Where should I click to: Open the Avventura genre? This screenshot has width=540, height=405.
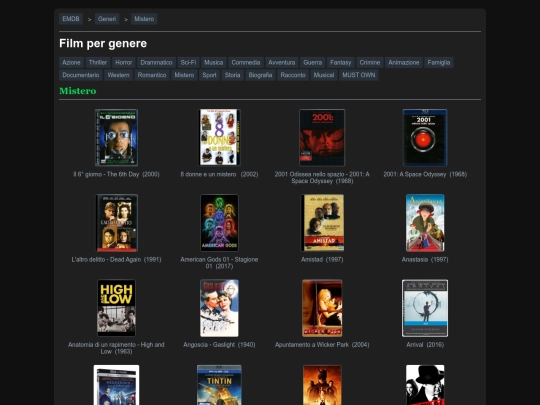coord(282,62)
